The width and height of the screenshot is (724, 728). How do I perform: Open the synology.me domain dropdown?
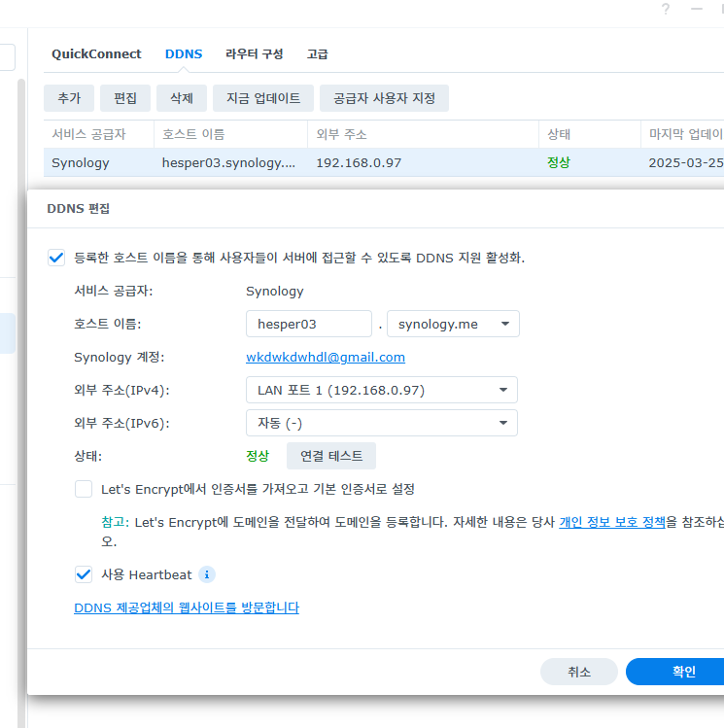tap(453, 324)
